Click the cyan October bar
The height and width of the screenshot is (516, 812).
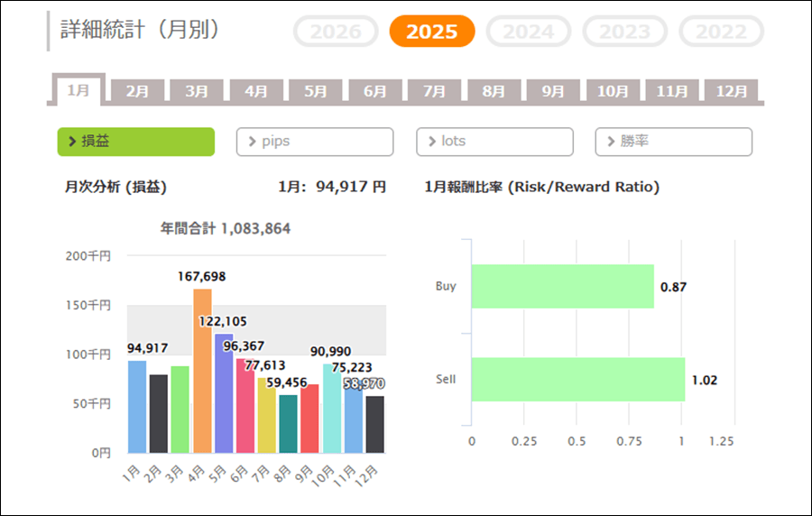(x=331, y=408)
